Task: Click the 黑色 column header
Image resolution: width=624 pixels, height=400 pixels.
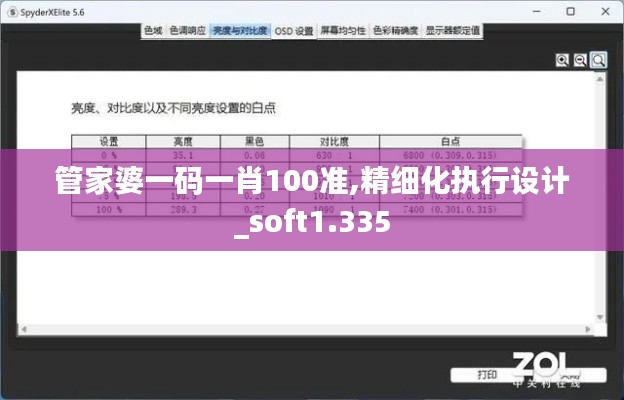Action: click(255, 142)
